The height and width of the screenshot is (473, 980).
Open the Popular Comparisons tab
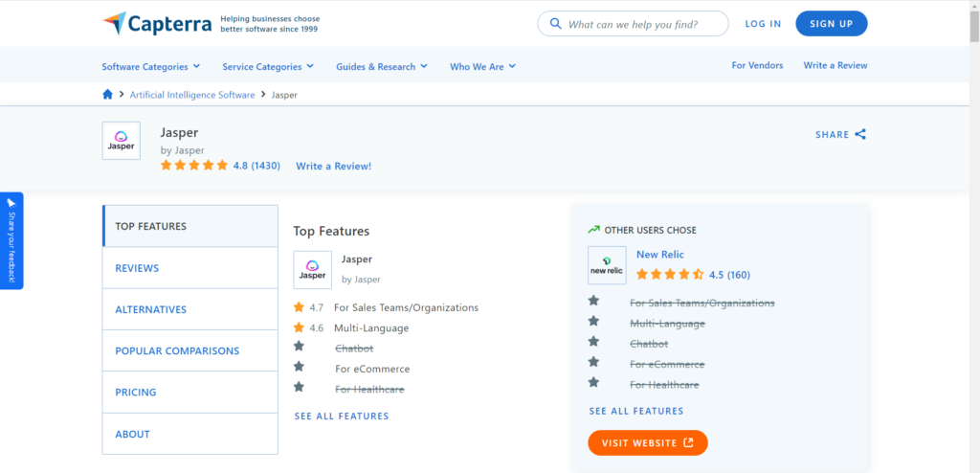pos(190,350)
